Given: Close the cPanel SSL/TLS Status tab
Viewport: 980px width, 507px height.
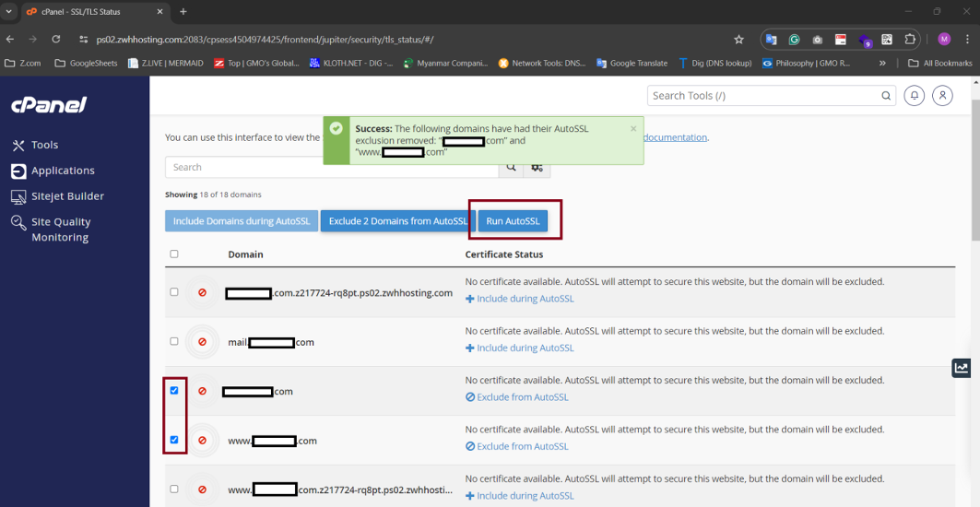Looking at the screenshot, I should click(159, 11).
